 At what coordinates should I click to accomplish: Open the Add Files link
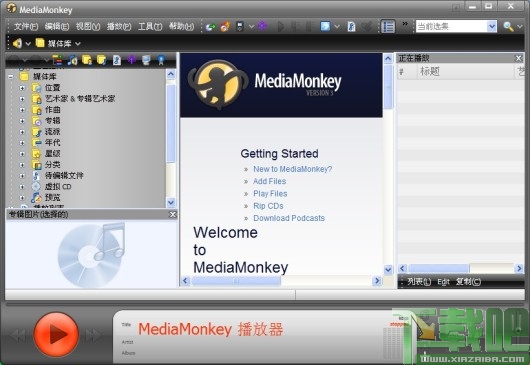coord(270,181)
